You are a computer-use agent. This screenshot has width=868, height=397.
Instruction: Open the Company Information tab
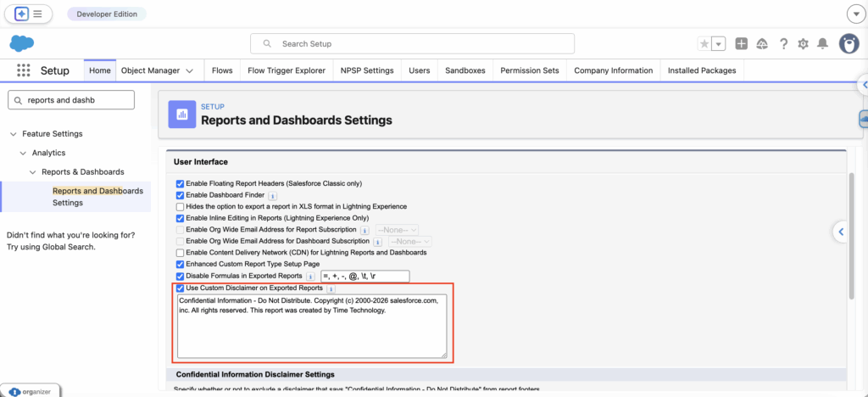coord(614,71)
